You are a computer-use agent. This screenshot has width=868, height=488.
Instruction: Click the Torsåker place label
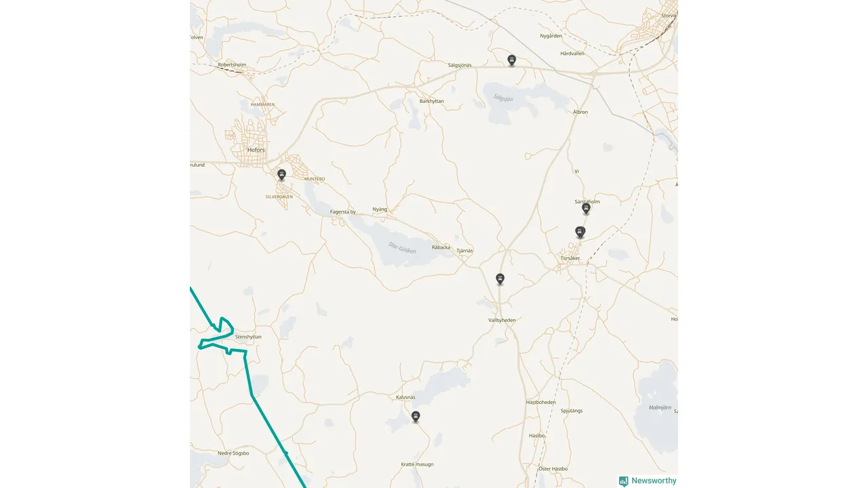pos(570,258)
